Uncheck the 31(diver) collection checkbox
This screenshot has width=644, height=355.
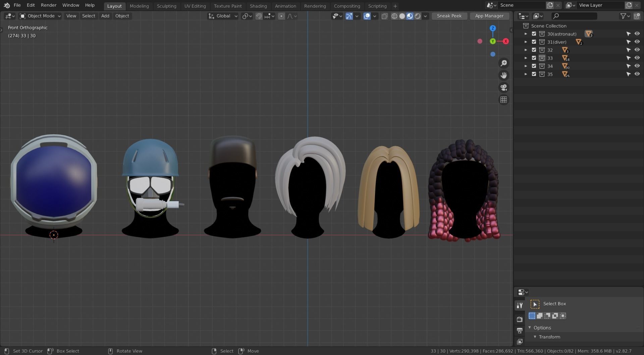point(534,42)
